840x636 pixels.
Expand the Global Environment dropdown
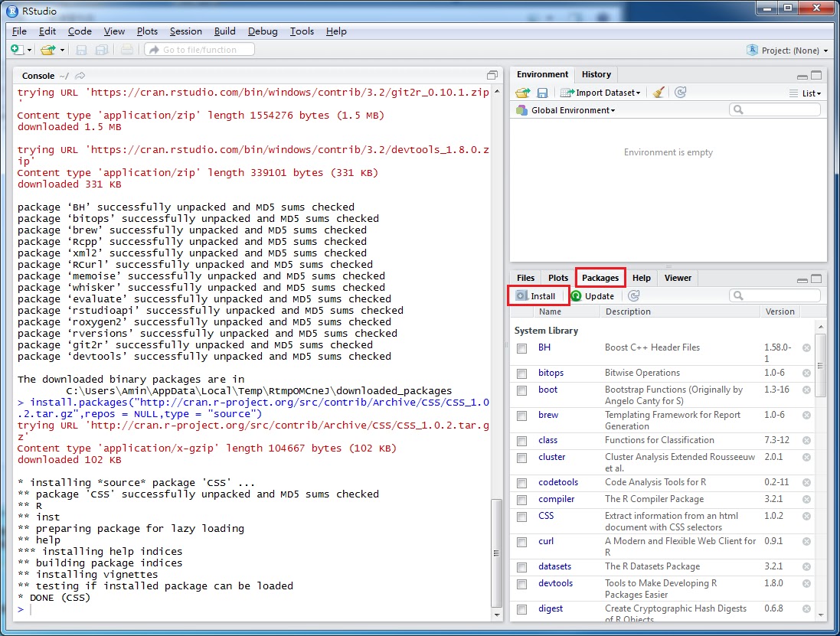[x=566, y=110]
